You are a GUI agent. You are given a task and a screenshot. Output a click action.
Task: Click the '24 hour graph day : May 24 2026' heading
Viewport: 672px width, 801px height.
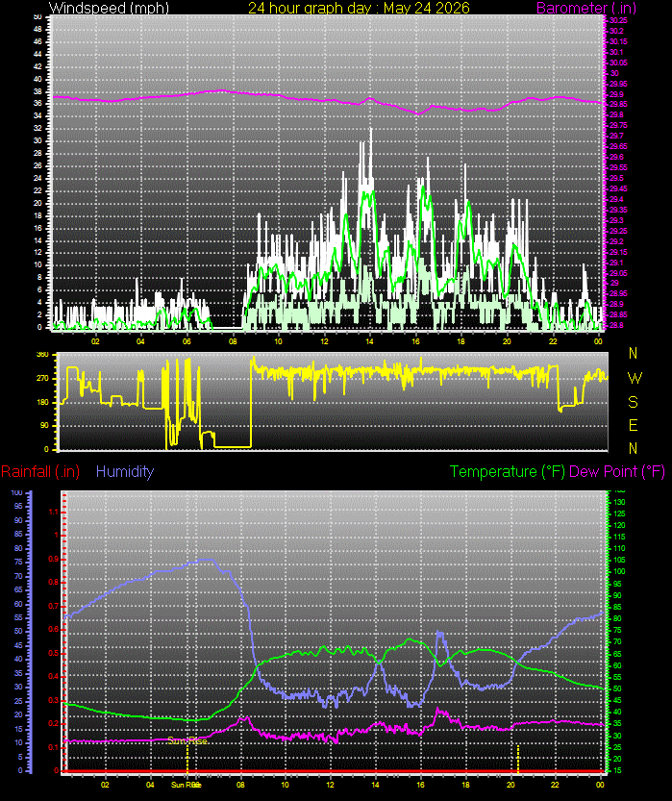pyautogui.click(x=359, y=8)
